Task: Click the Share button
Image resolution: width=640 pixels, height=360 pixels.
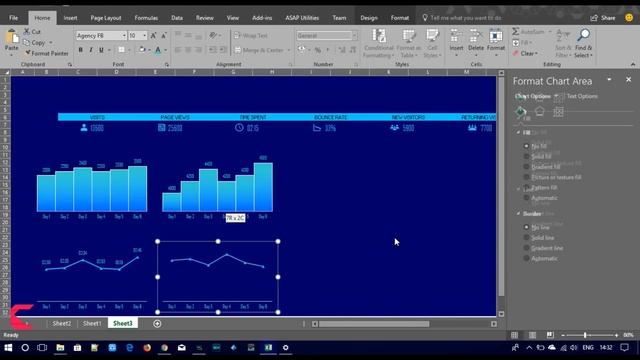Action: pos(603,18)
